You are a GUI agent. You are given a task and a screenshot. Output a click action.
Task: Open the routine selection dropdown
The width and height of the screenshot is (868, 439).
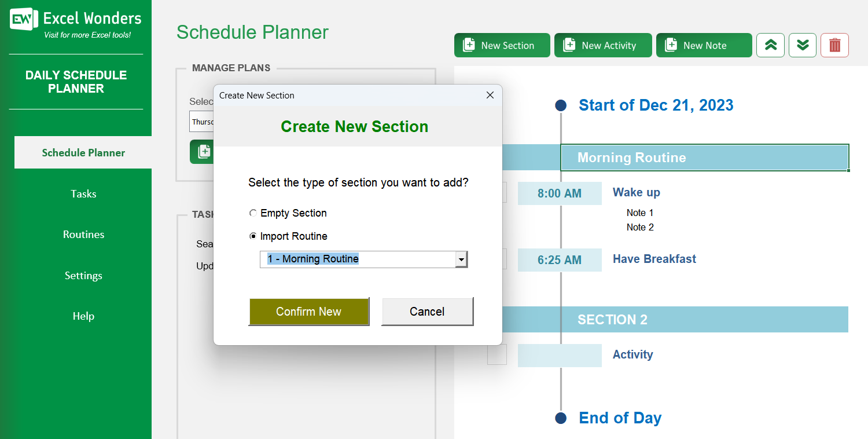click(461, 259)
